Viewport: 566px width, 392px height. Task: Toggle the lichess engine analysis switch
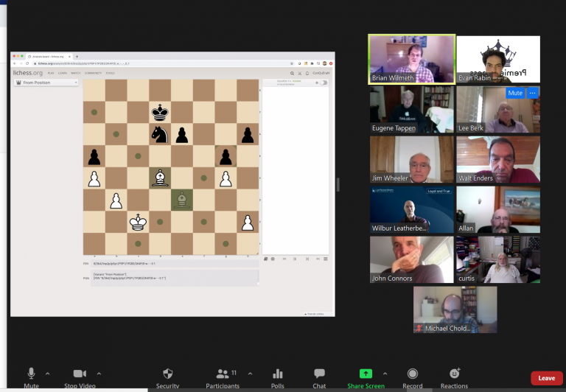[x=324, y=83]
